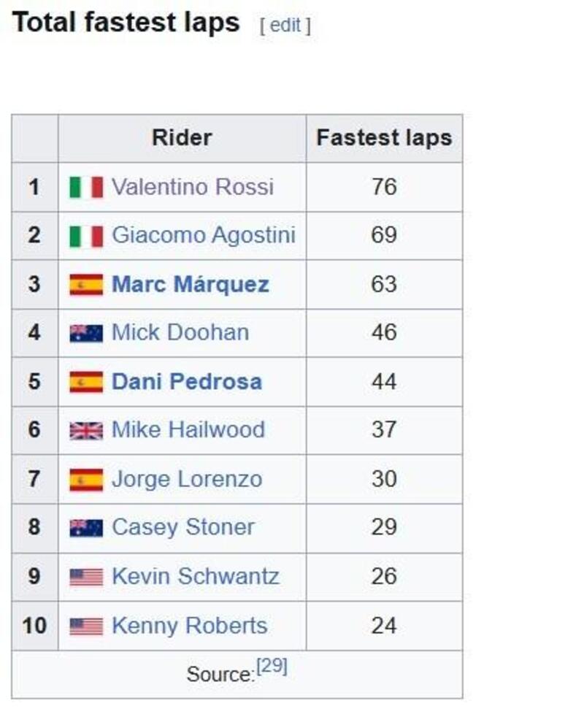Click the Spanish flag beside Marc Márquez

pos(86,285)
